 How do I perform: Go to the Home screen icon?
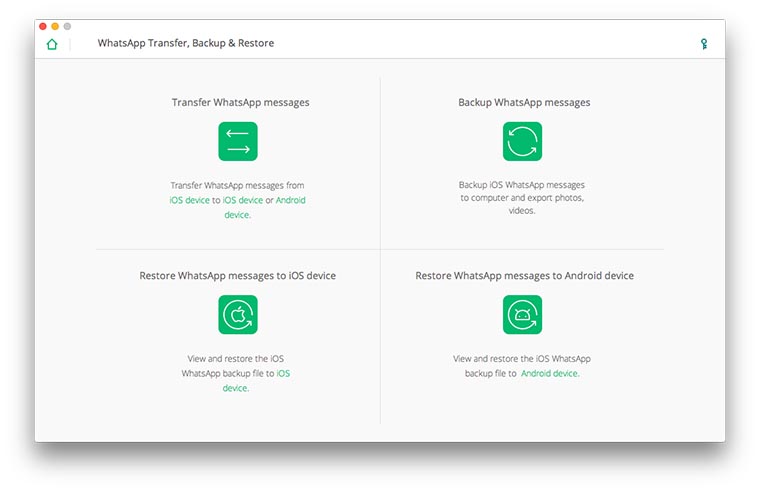52,44
